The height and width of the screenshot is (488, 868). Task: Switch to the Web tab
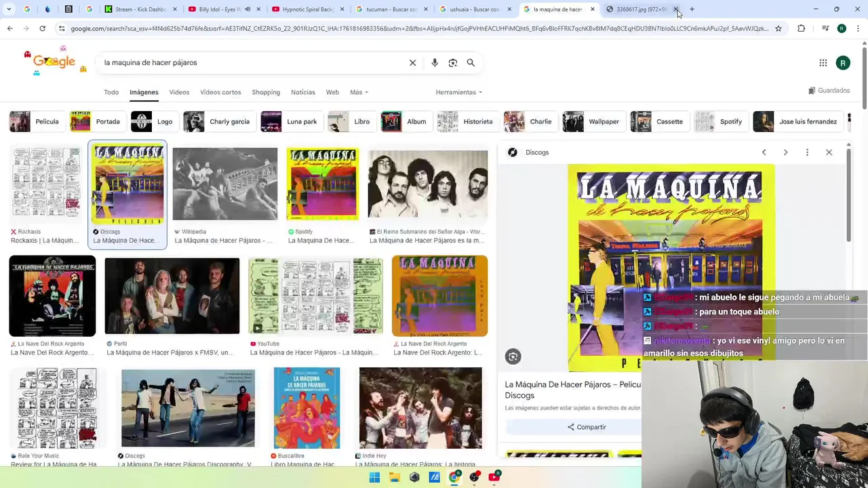(x=332, y=92)
